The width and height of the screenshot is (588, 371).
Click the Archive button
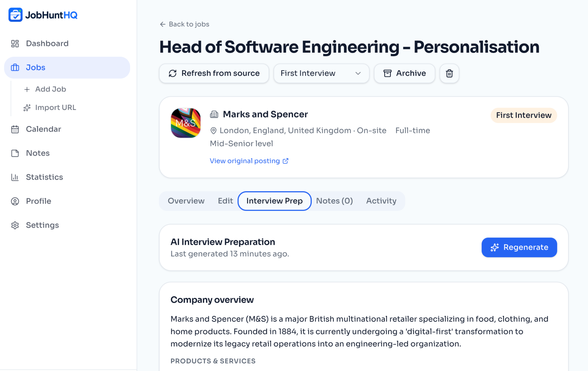pyautogui.click(x=405, y=73)
